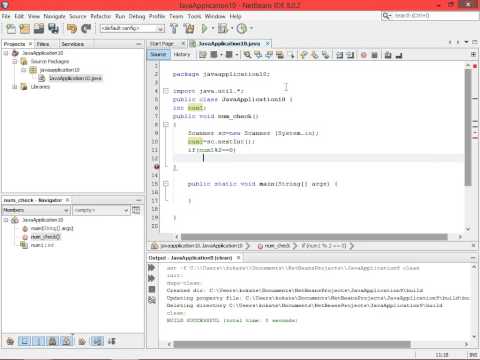Click the Last Edit editor toolbar icon
The width and height of the screenshot is (480, 360).
coord(203,55)
